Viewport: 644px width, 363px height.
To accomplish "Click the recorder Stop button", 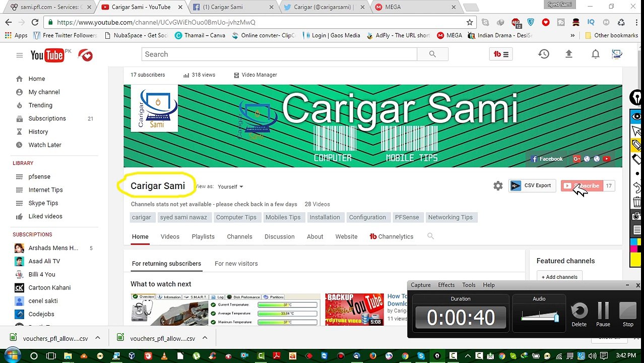I will pyautogui.click(x=628, y=315).
